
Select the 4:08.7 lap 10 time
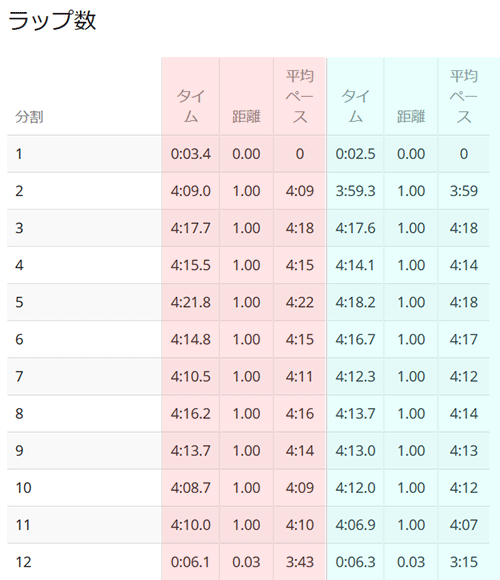coord(191,488)
